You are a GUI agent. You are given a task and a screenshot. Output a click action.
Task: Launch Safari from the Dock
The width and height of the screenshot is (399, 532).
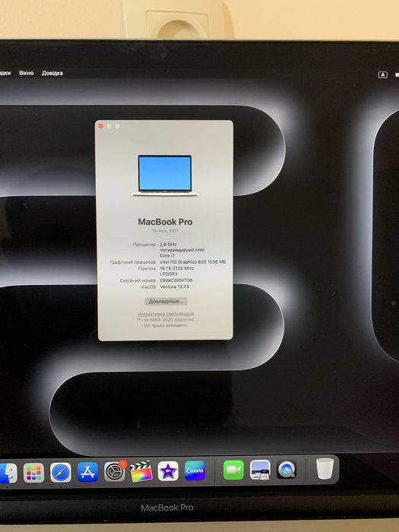[x=61, y=472]
